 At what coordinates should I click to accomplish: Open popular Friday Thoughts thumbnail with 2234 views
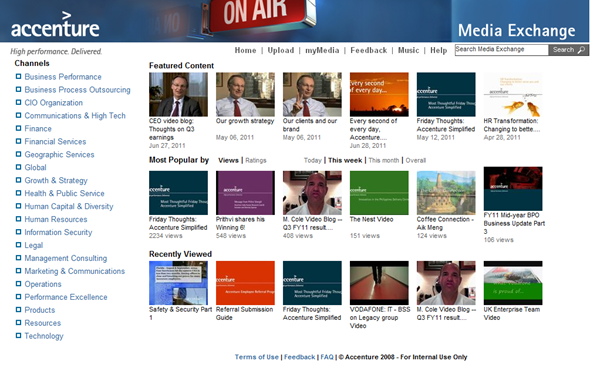pyautogui.click(x=178, y=193)
